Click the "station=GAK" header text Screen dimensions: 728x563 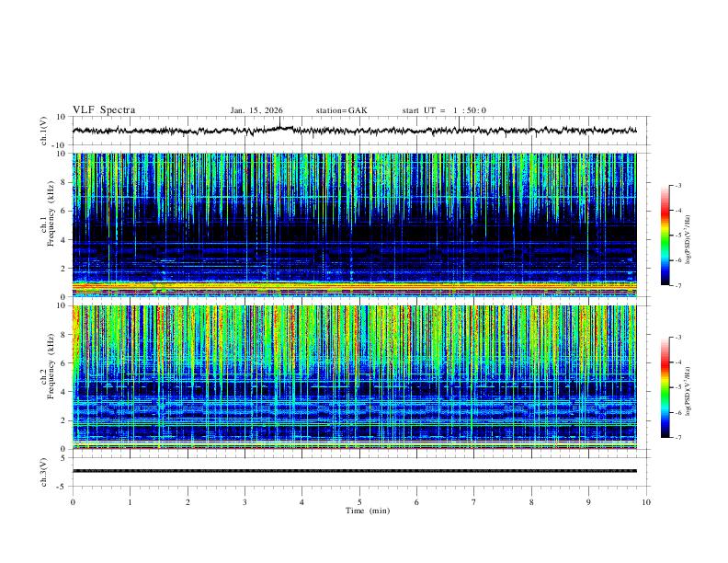click(x=341, y=110)
